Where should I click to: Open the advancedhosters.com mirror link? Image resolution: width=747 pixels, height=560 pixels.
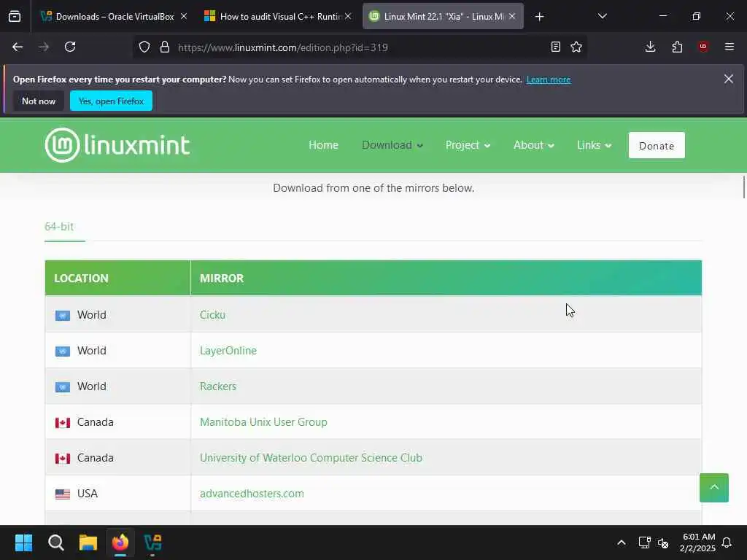click(252, 494)
